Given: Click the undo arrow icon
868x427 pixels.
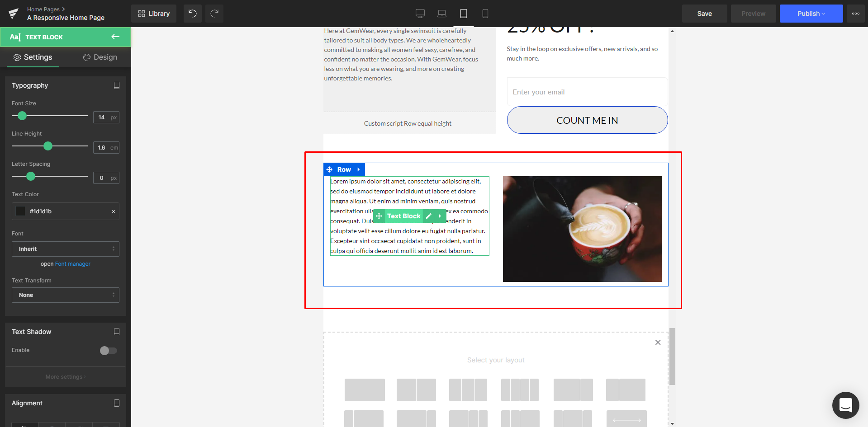Looking at the screenshot, I should pos(192,14).
